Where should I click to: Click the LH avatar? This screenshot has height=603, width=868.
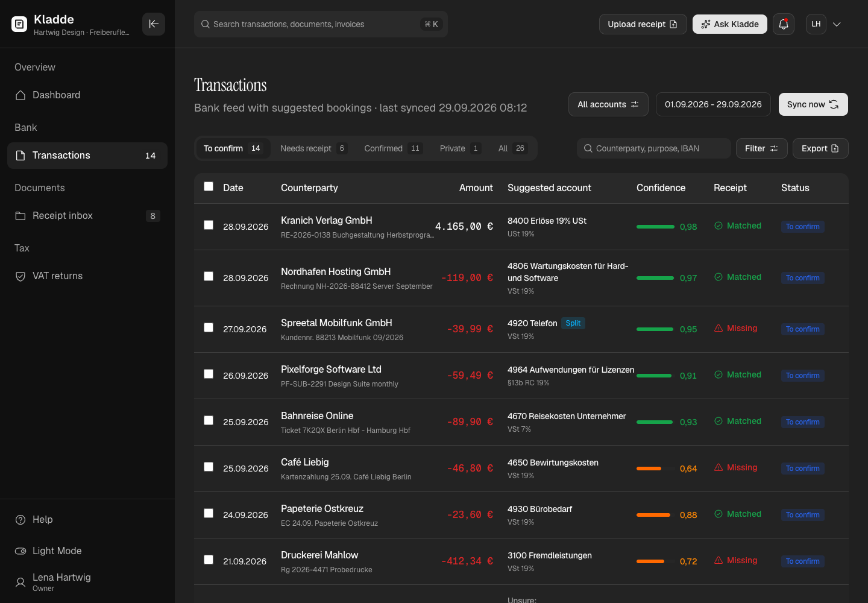[816, 24]
